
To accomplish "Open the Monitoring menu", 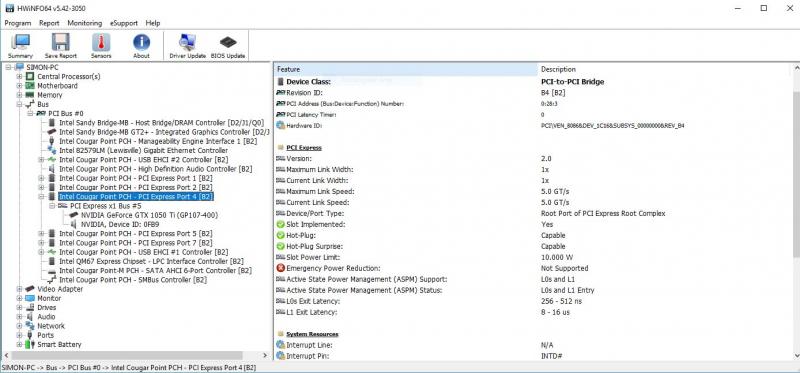I will (85, 23).
